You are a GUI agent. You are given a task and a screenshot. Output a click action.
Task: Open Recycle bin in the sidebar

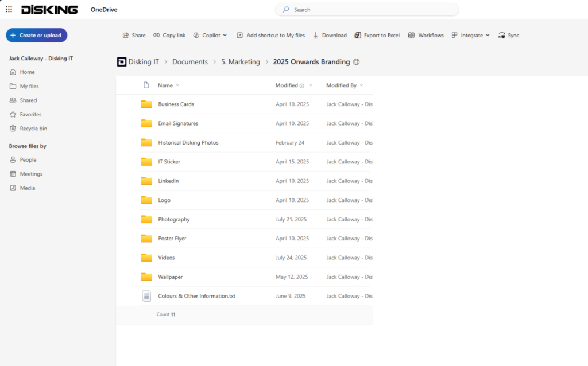(x=33, y=129)
